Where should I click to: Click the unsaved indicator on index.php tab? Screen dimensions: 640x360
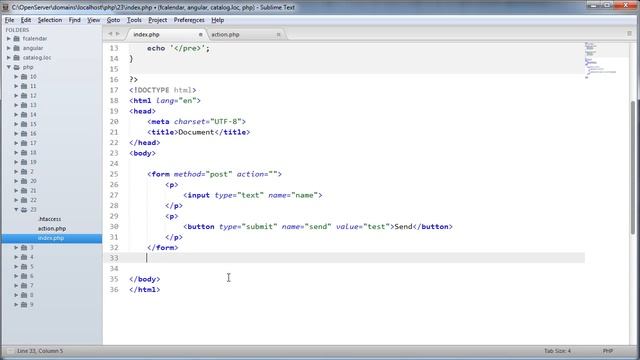200,35
